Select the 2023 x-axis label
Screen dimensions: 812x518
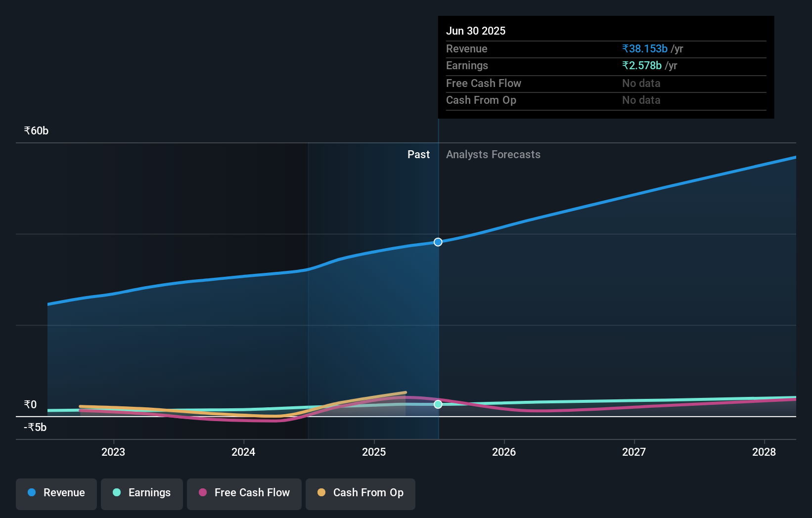(x=113, y=452)
